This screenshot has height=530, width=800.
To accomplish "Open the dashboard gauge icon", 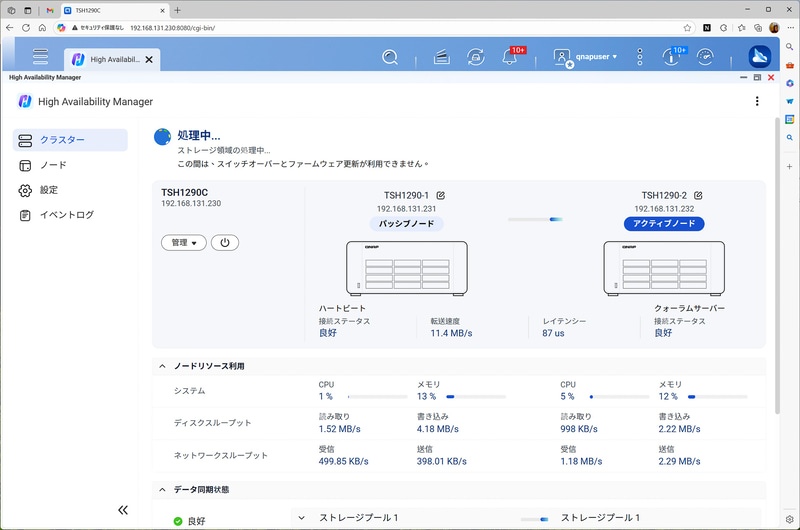I will tap(705, 57).
